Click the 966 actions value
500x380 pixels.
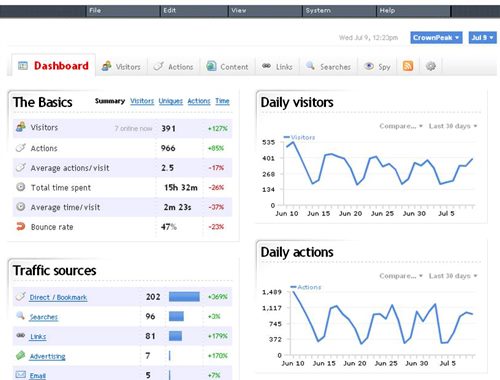click(x=168, y=148)
